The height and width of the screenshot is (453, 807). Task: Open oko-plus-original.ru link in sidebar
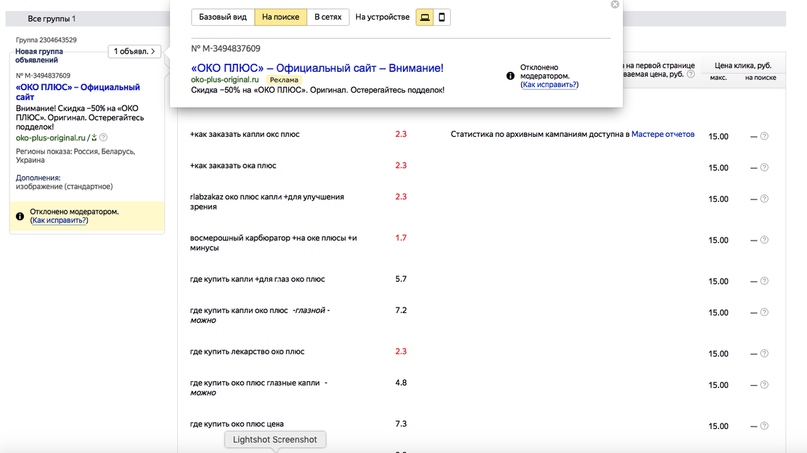click(50, 138)
